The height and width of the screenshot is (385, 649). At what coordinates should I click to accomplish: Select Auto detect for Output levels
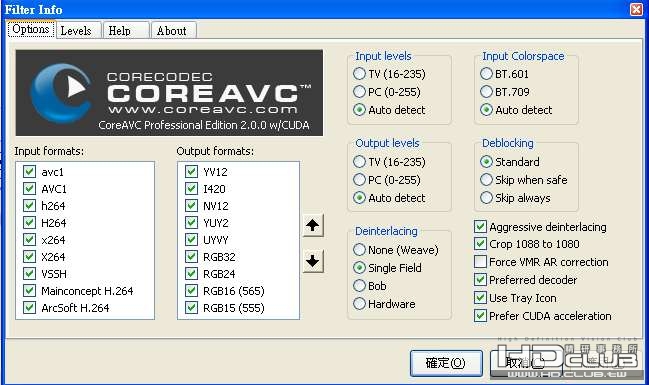(x=359, y=198)
